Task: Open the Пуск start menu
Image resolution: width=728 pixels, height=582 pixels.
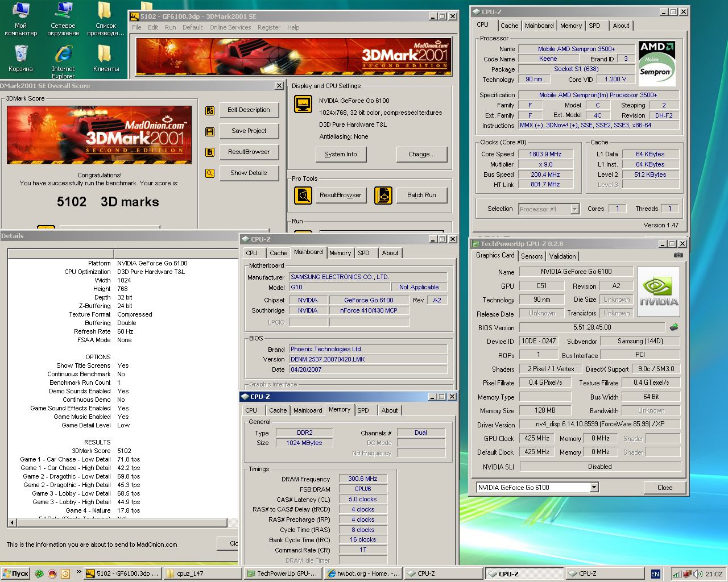Action: click(15, 573)
